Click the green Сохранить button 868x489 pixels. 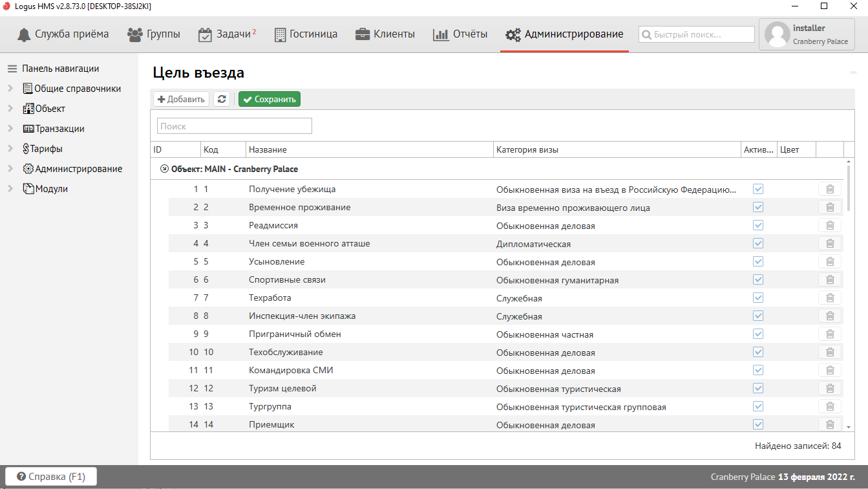pyautogui.click(x=270, y=99)
